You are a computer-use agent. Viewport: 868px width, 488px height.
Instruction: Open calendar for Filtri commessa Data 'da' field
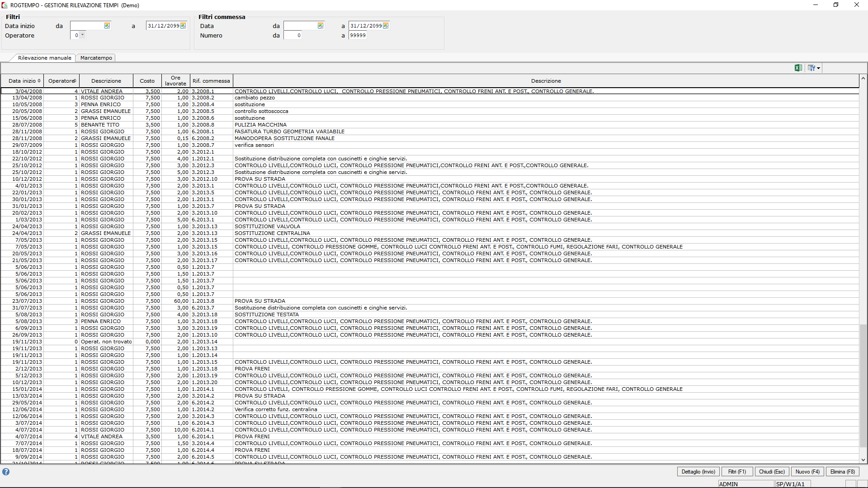(321, 26)
